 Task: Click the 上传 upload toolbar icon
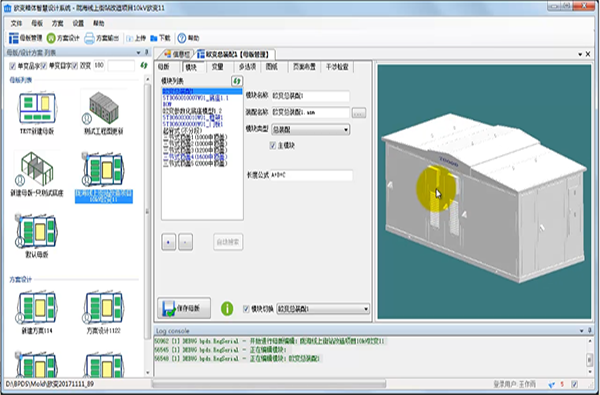[x=130, y=38]
